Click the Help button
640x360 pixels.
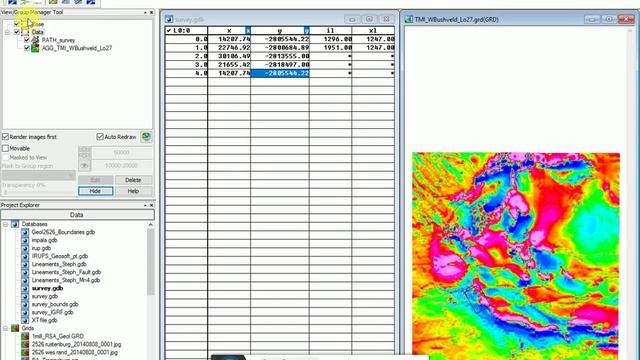pyautogui.click(x=133, y=191)
